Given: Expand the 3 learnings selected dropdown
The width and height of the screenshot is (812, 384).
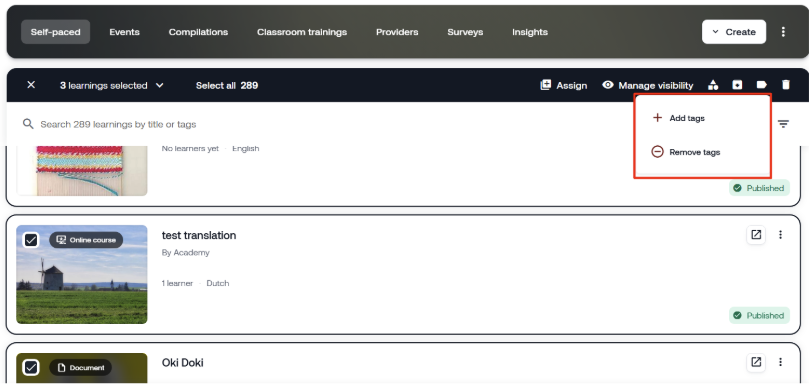Looking at the screenshot, I should [x=112, y=85].
